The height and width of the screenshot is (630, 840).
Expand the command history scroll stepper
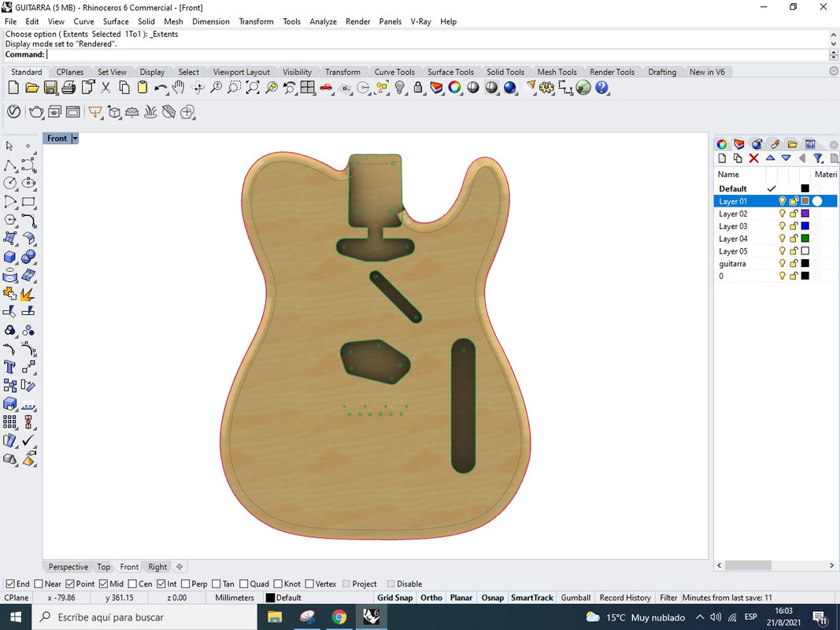pos(834,55)
